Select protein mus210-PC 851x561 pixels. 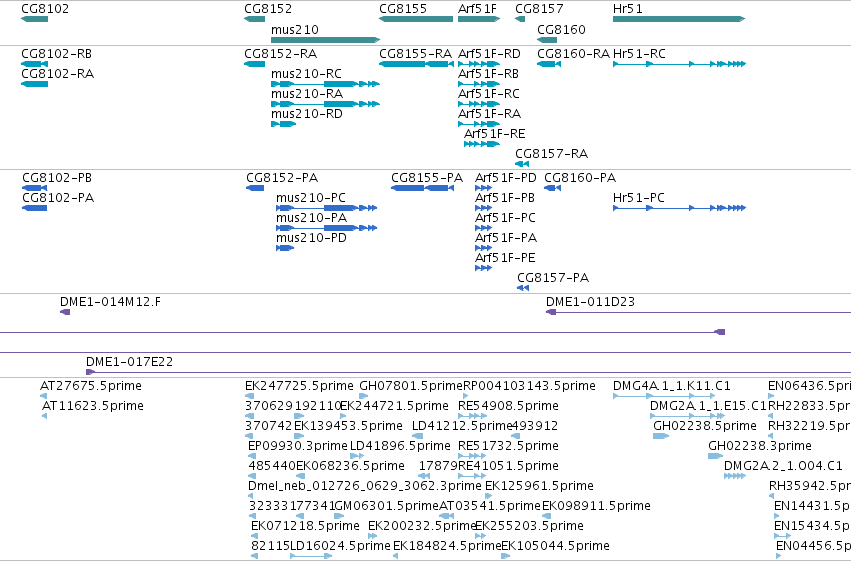click(326, 208)
